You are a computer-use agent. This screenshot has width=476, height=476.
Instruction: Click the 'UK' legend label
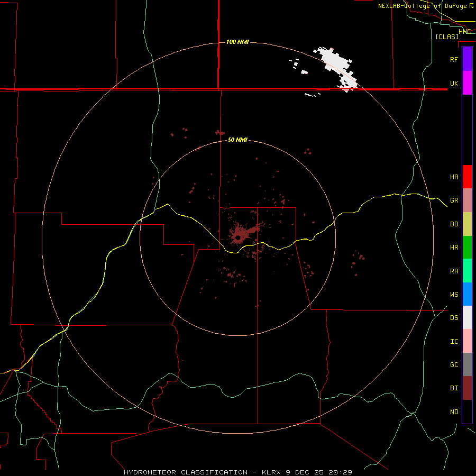coord(454,83)
